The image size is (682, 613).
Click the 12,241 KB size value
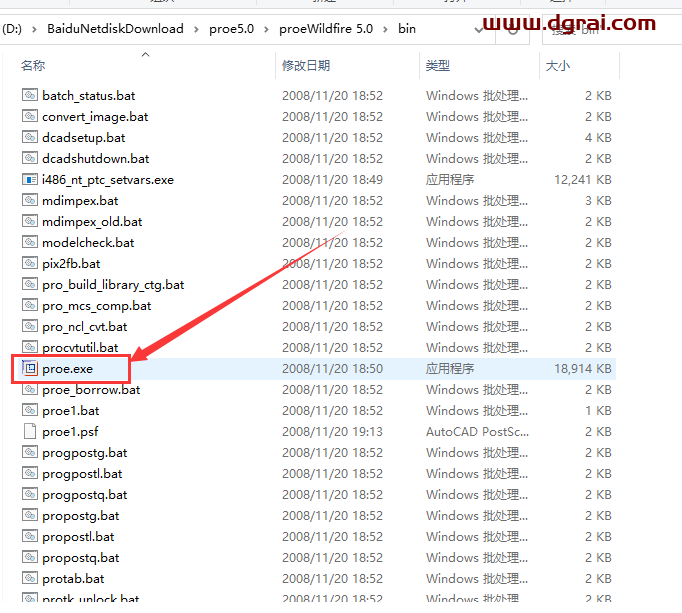click(x=583, y=180)
